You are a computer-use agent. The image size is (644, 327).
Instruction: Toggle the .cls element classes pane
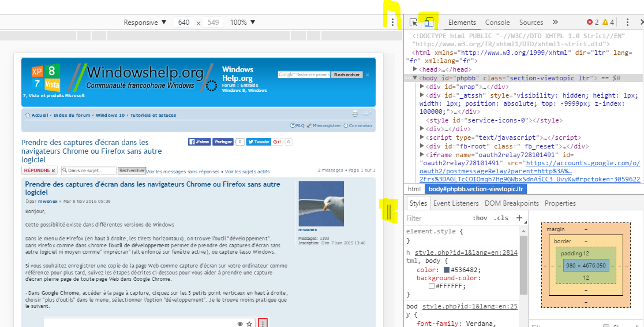(501, 218)
